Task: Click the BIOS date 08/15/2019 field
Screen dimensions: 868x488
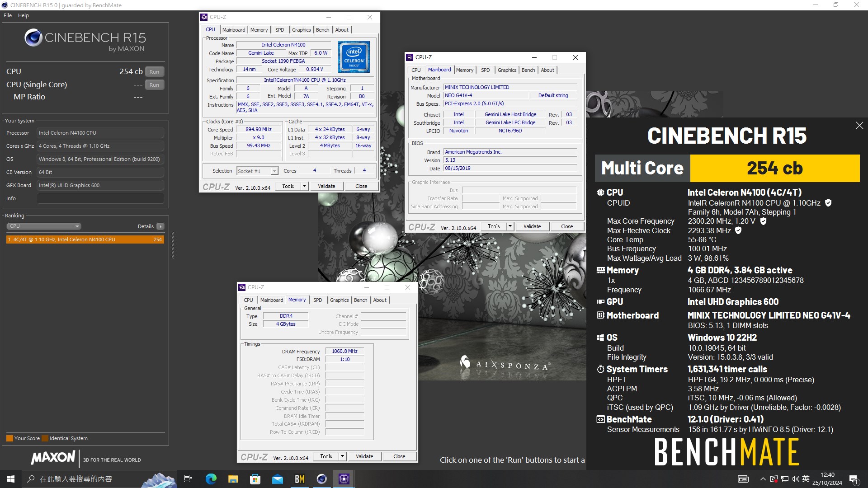Action: pos(510,168)
